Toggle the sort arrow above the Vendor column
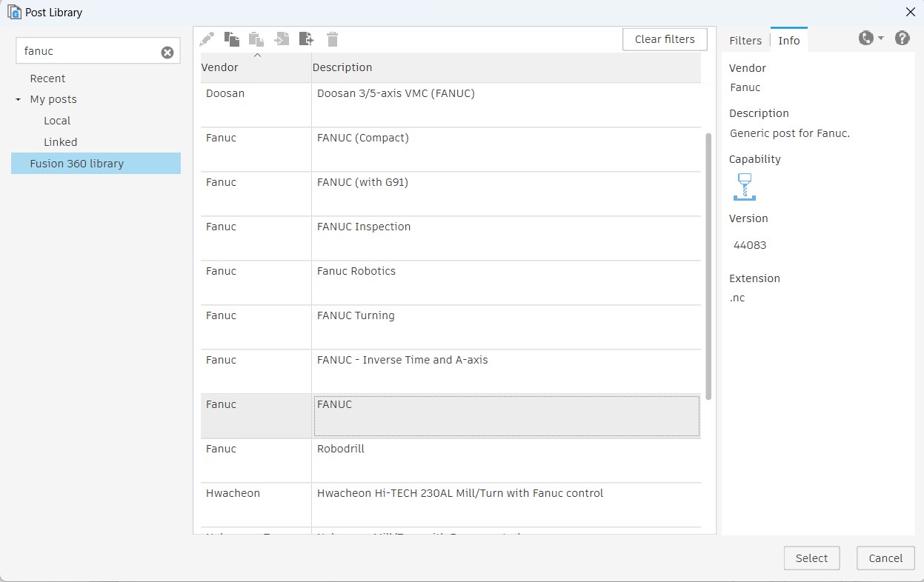The height and width of the screenshot is (582, 924). tap(258, 54)
